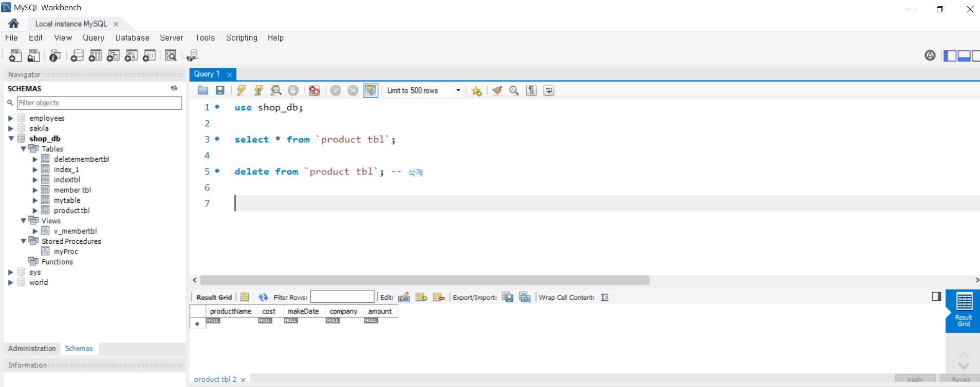
Task: Close the product tbl 2 result tab
Action: [x=243, y=380]
